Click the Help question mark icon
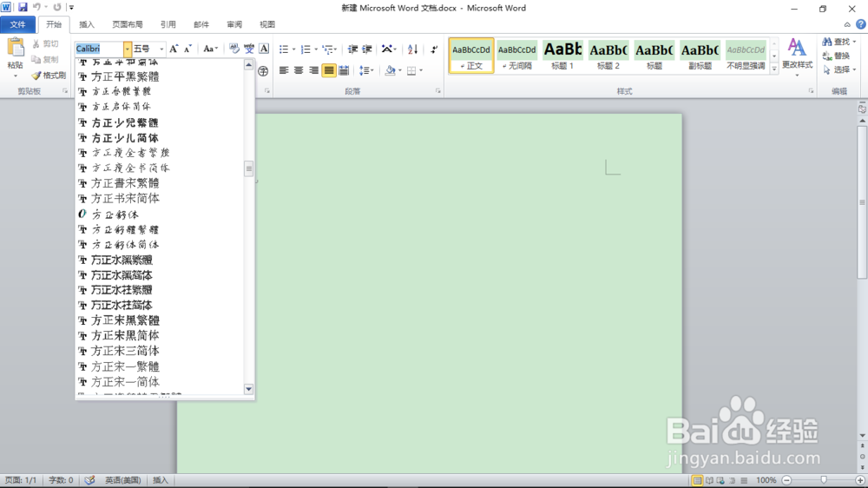This screenshot has height=488, width=868. click(x=861, y=24)
